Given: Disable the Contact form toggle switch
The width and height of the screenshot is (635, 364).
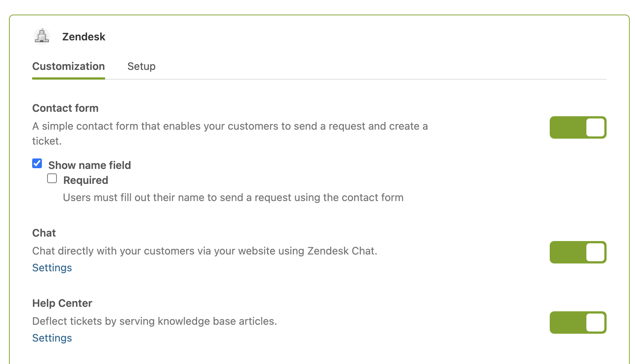Looking at the screenshot, I should coord(578,127).
